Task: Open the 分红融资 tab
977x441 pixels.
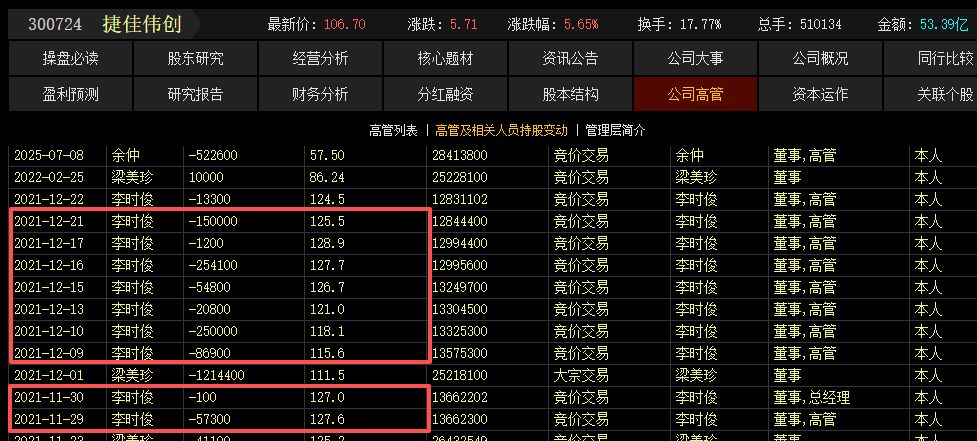Action: tap(445, 95)
